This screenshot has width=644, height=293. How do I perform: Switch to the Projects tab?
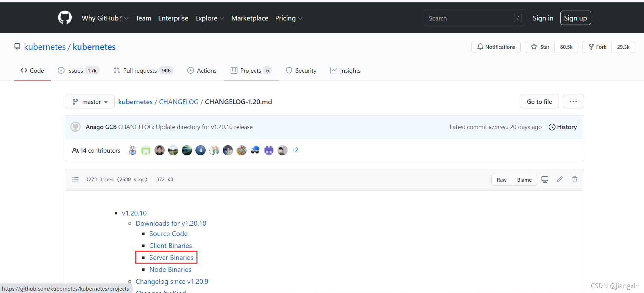251,71
